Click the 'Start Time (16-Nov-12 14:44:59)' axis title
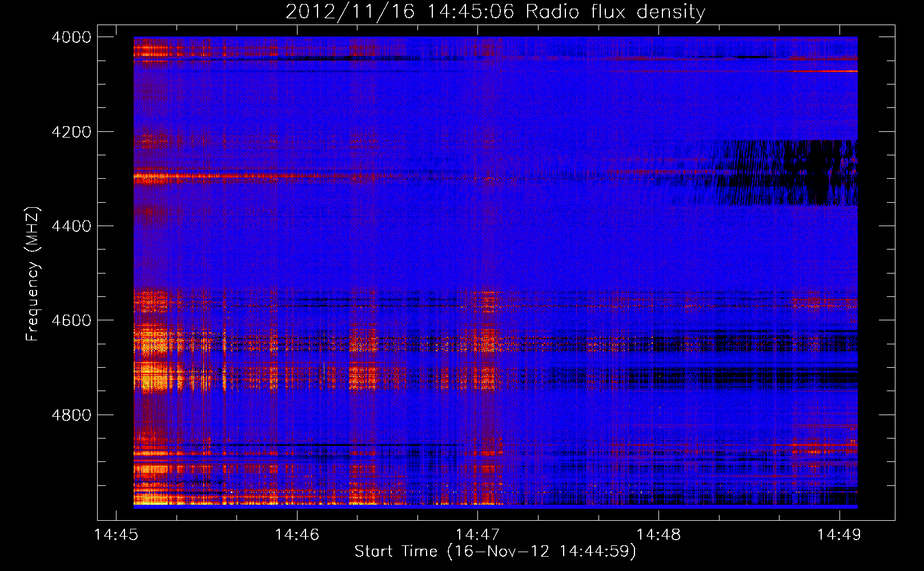 pyautogui.click(x=495, y=552)
